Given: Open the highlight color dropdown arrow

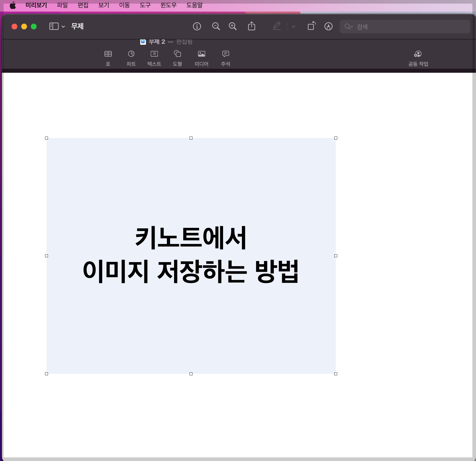Looking at the screenshot, I should 293,26.
